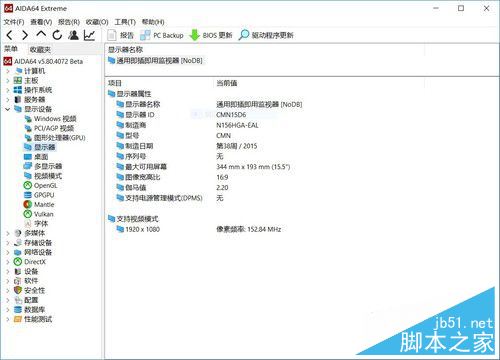
Task: Click the OpenGL icon in tree
Action: click(28, 185)
